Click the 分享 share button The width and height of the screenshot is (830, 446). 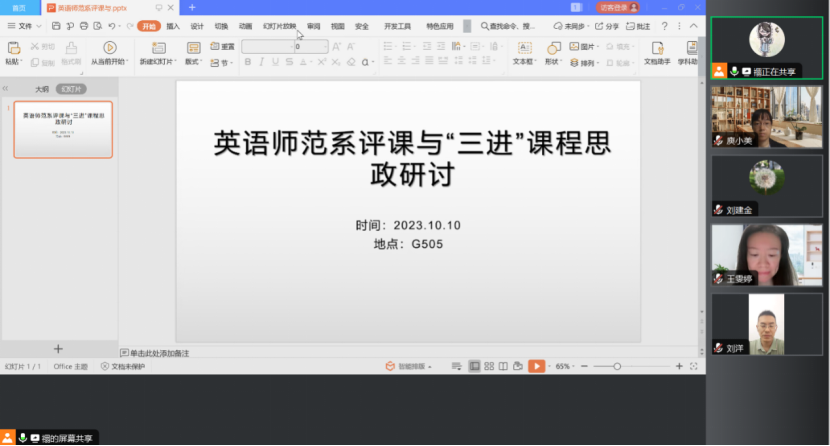[x=608, y=26]
